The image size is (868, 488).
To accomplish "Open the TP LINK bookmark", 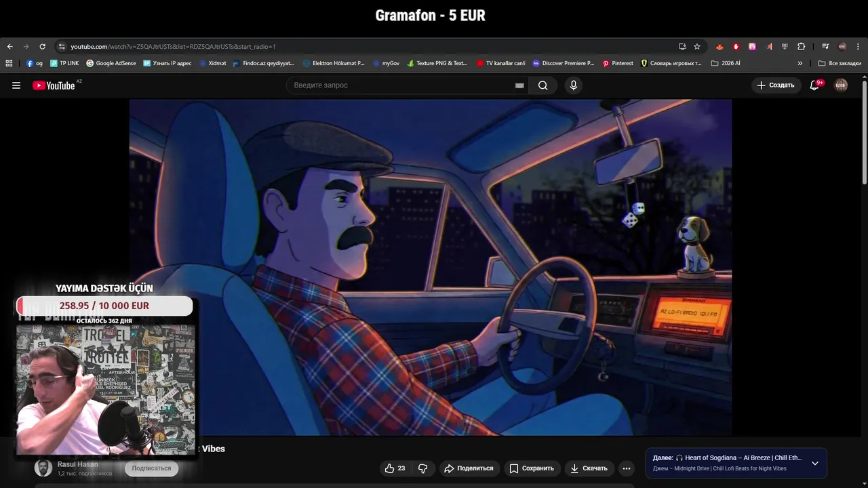I will [x=64, y=63].
